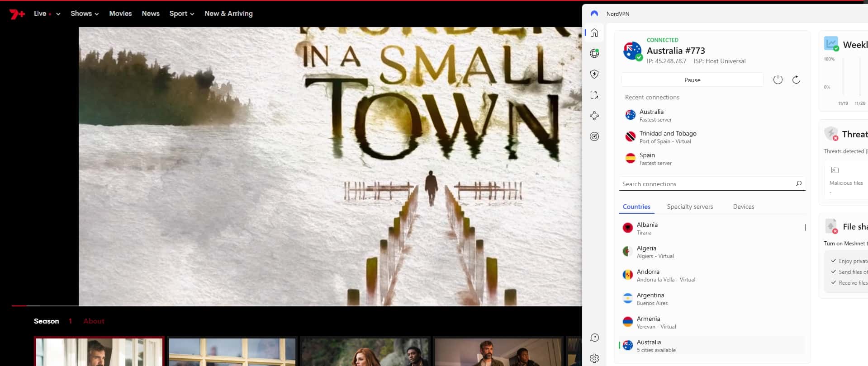
Task: Click the NordVPN title bar logo
Action: point(594,14)
